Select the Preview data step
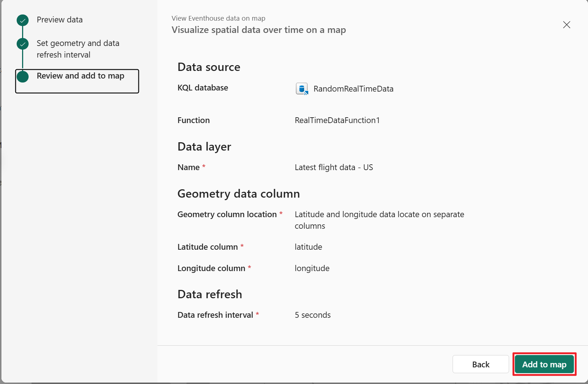 [x=59, y=20]
